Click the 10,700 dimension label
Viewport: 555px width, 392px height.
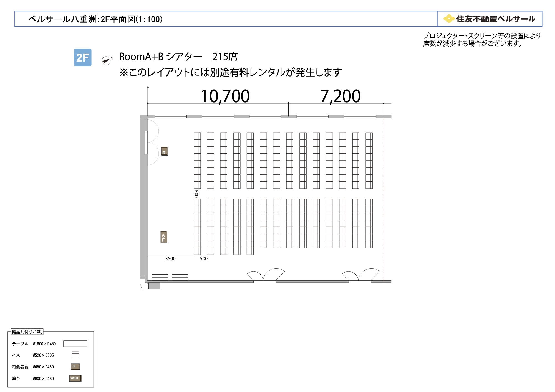(225, 96)
